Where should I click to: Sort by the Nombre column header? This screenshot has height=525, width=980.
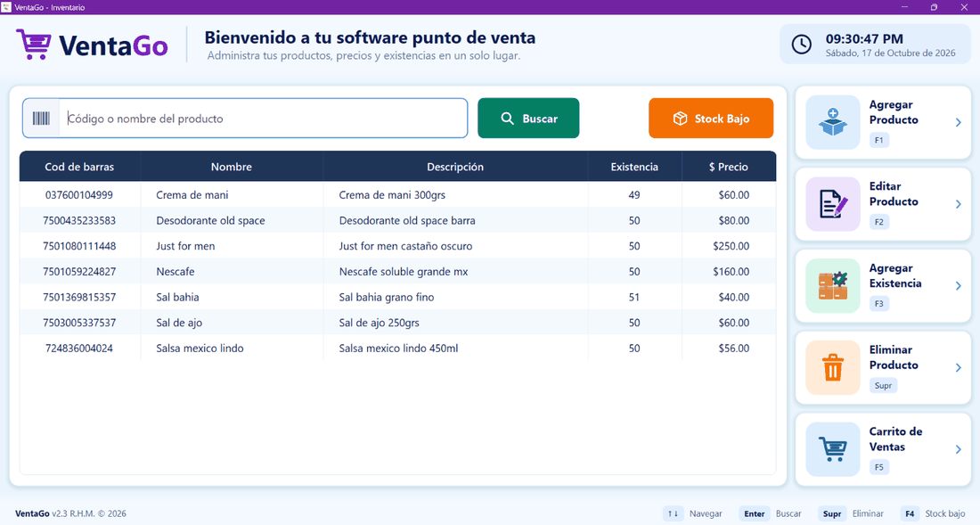click(232, 167)
